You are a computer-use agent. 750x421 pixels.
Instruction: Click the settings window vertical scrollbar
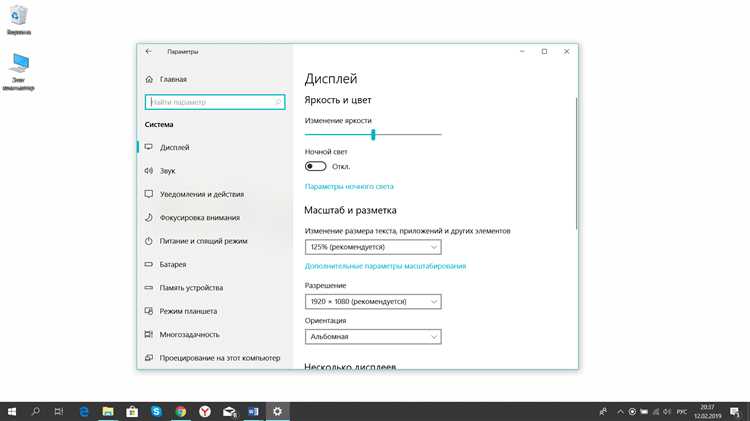pyautogui.click(x=576, y=164)
